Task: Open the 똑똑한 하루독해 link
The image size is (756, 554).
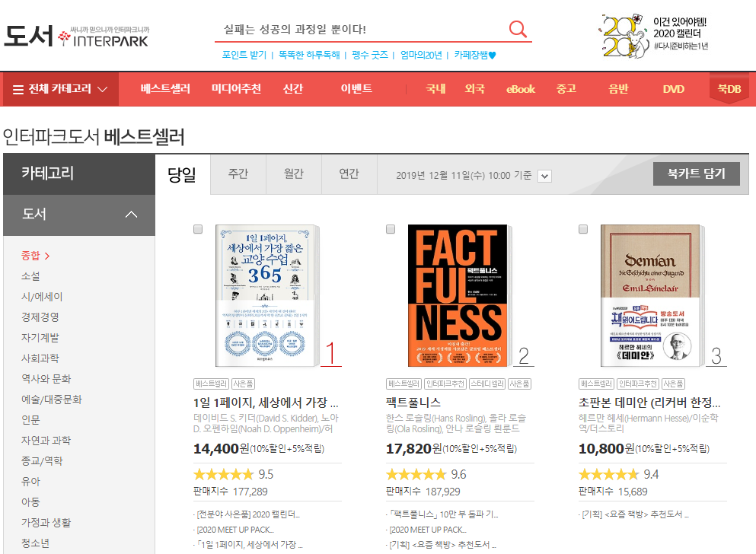Action: [309, 55]
